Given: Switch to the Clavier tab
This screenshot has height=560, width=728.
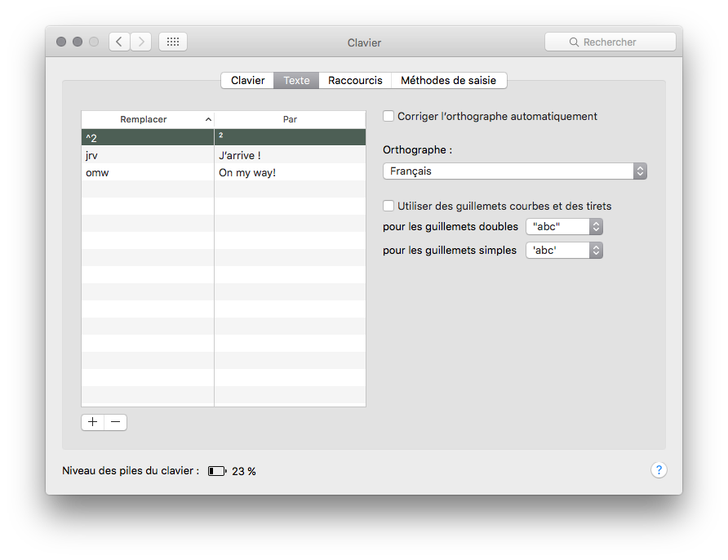Looking at the screenshot, I should pos(247,80).
